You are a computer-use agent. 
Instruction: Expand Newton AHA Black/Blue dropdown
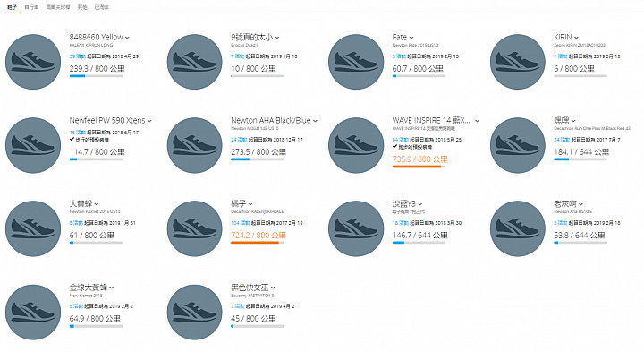(315, 121)
